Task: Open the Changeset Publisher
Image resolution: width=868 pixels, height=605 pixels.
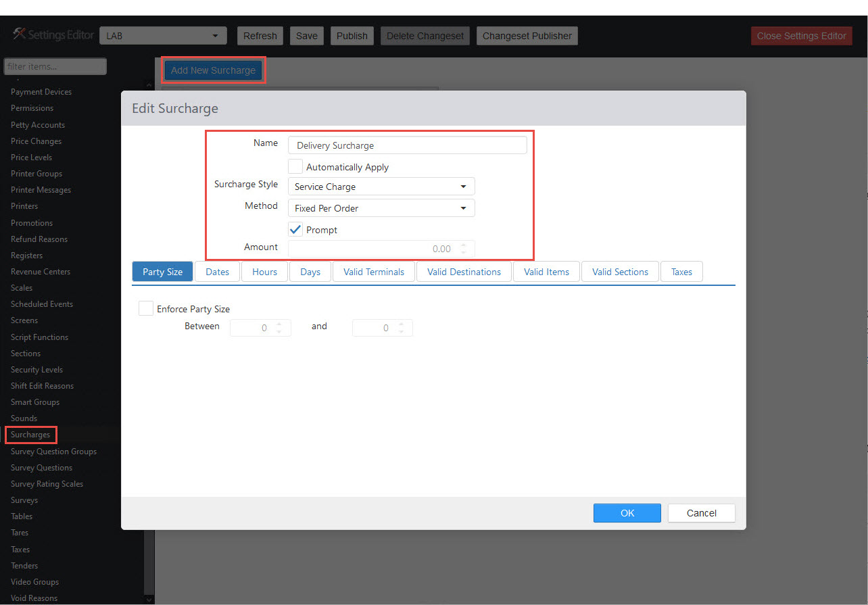Action: pyautogui.click(x=527, y=36)
